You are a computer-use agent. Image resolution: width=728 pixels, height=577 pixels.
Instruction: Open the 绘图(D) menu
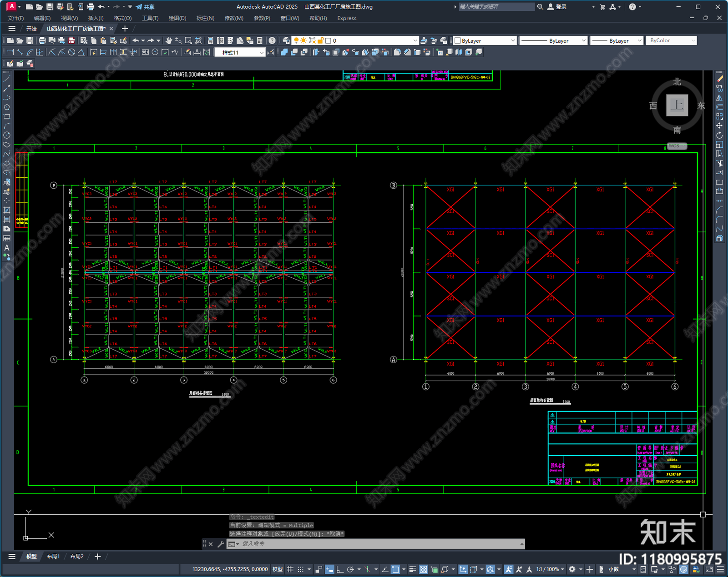pyautogui.click(x=177, y=18)
